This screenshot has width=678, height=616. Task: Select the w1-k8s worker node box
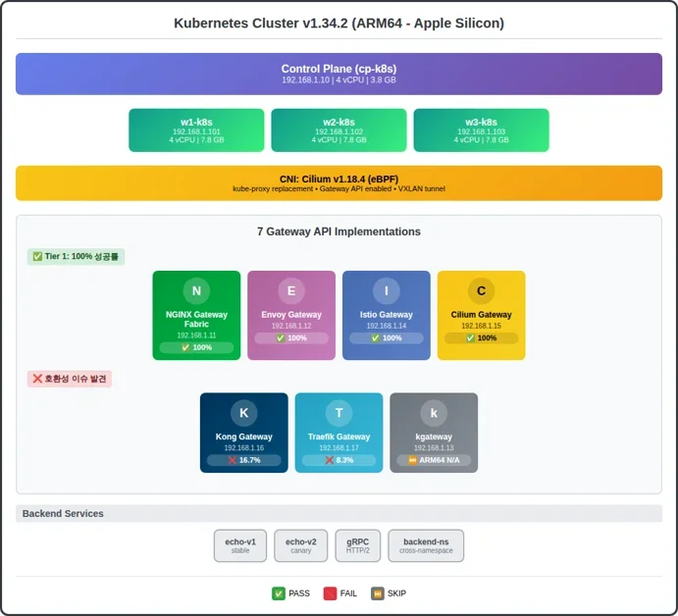pyautogui.click(x=196, y=130)
